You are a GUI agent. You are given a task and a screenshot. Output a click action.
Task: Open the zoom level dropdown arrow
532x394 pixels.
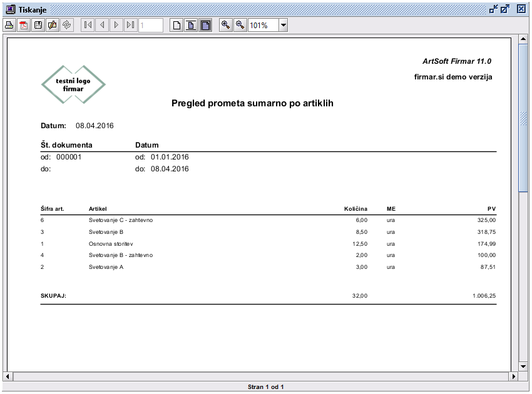283,26
